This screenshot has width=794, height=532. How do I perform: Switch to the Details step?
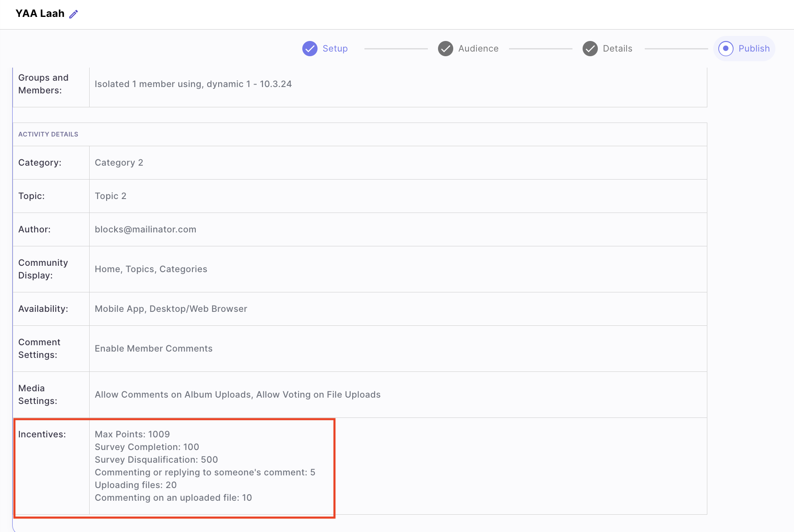(617, 49)
